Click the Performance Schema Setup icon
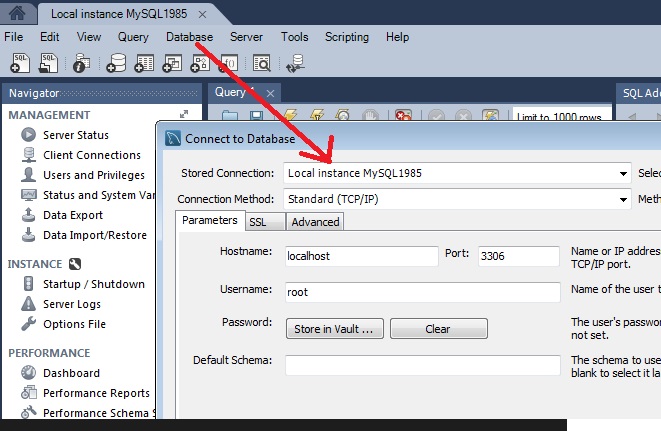The image size is (661, 431). point(29,412)
